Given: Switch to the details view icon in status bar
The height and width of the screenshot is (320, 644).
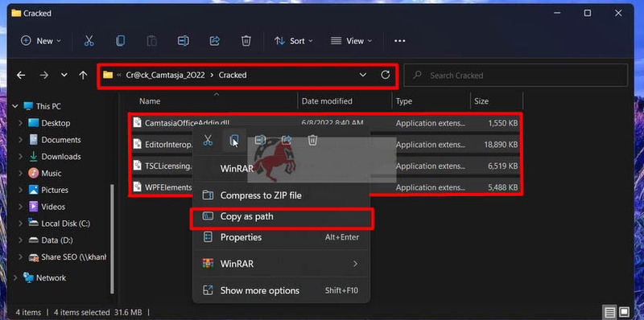Looking at the screenshot, I should pos(610,312).
